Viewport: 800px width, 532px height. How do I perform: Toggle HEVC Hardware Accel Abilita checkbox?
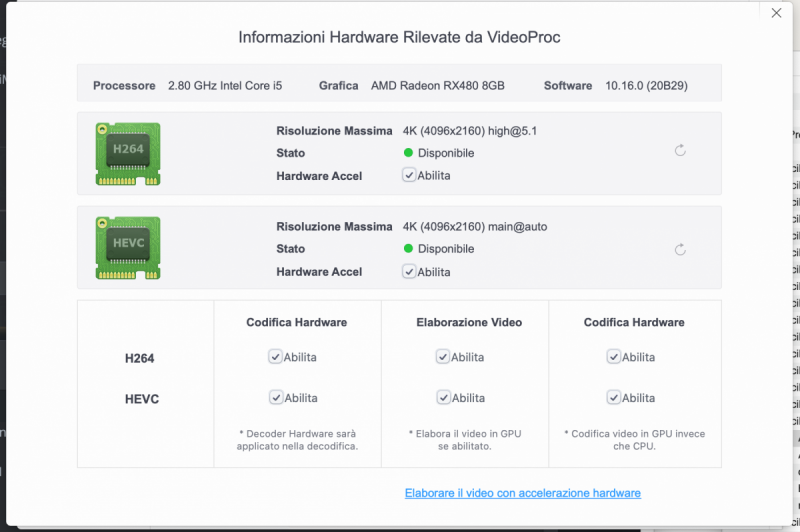(409, 271)
